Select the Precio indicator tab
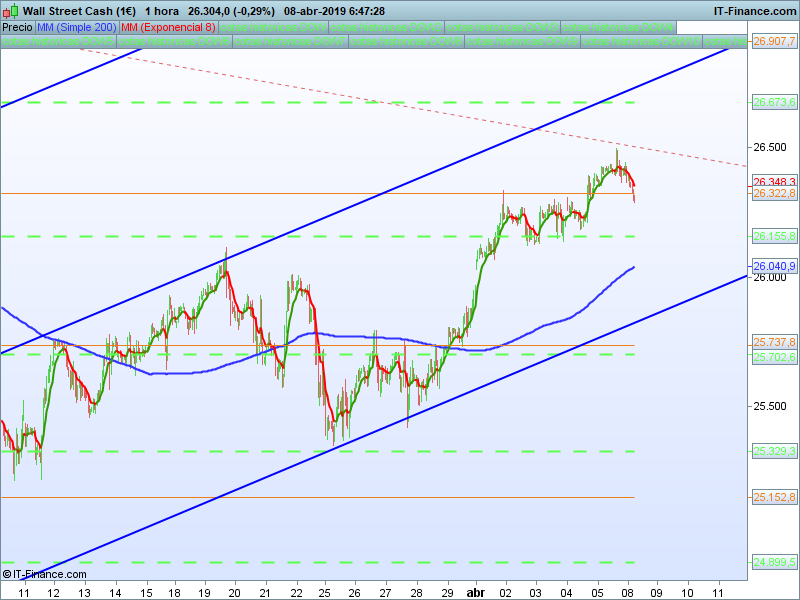This screenshot has width=800, height=600. pos(17,27)
